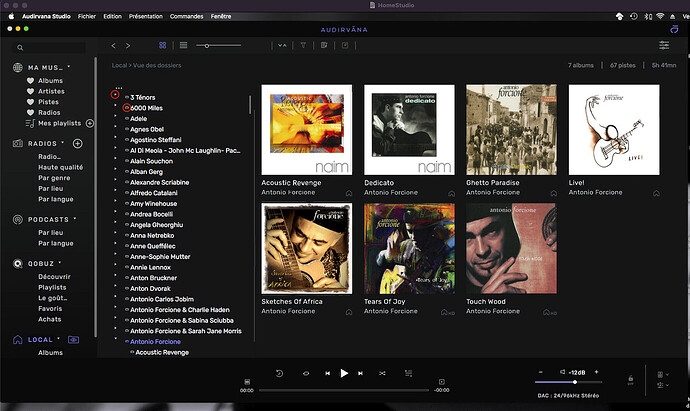Click the local sync icon beside LOCAL
The height and width of the screenshot is (411, 690).
pos(73,340)
